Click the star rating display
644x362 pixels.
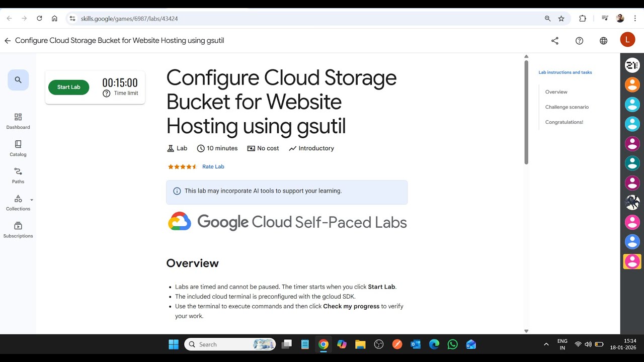[x=182, y=166]
